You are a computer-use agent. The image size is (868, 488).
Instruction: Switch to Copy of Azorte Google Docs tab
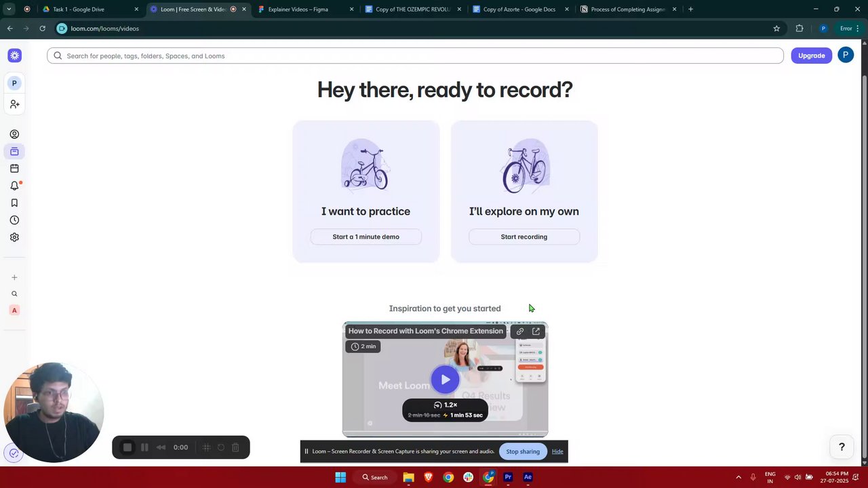520,9
